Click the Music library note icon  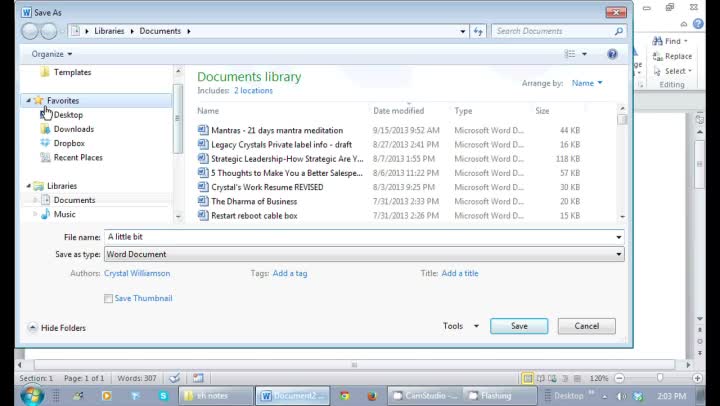[45, 214]
